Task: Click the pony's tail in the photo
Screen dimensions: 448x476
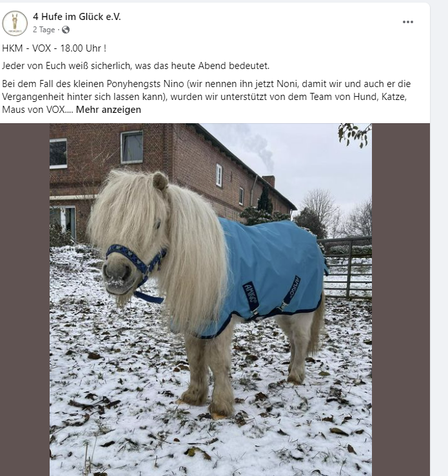Action: tap(317, 326)
